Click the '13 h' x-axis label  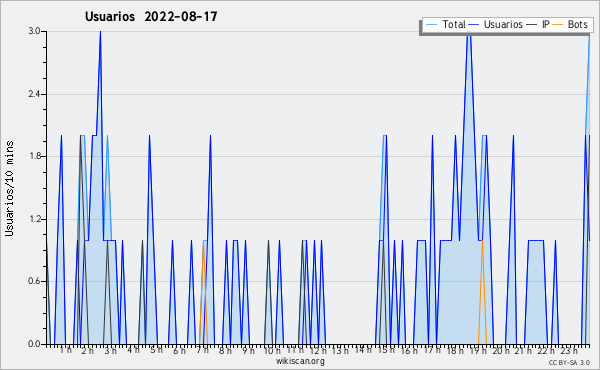(340, 350)
